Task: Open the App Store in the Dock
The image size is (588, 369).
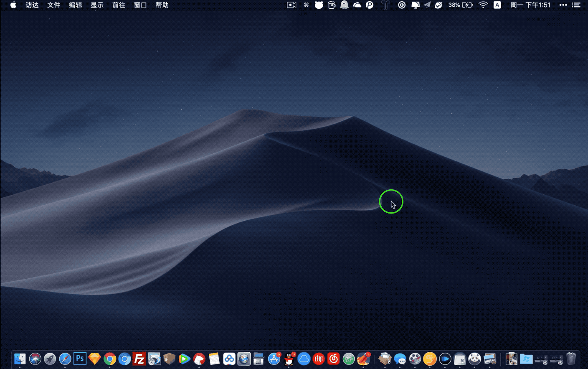Action: [274, 359]
